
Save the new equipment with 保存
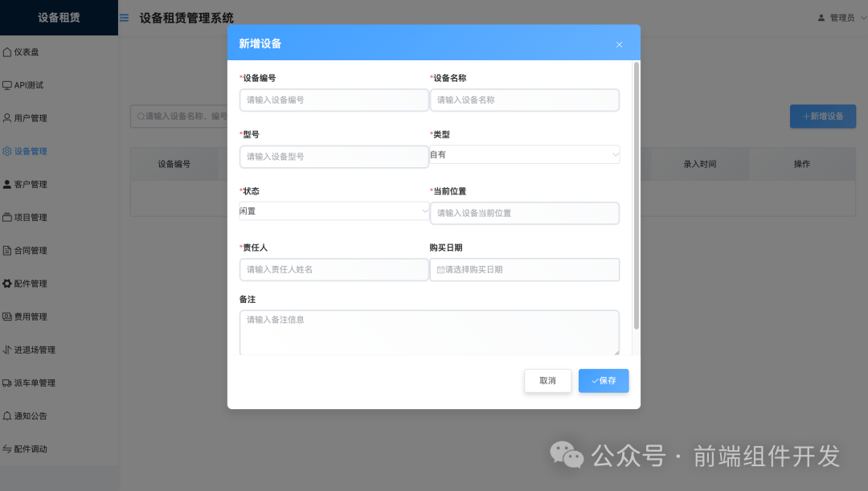604,380
